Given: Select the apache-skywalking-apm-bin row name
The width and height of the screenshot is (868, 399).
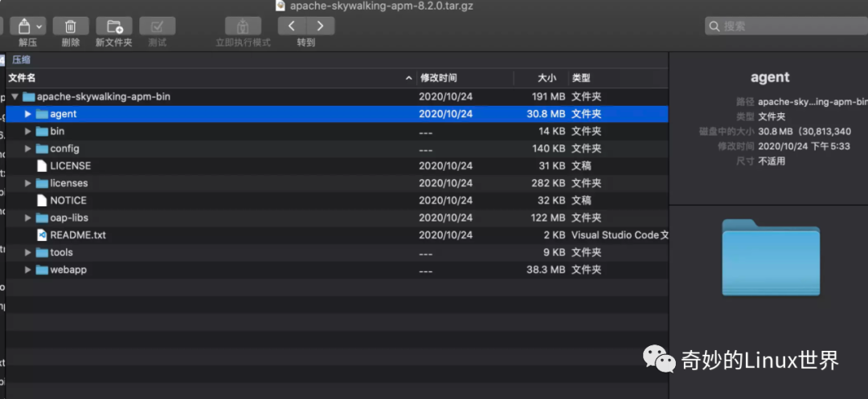Looking at the screenshot, I should [104, 96].
